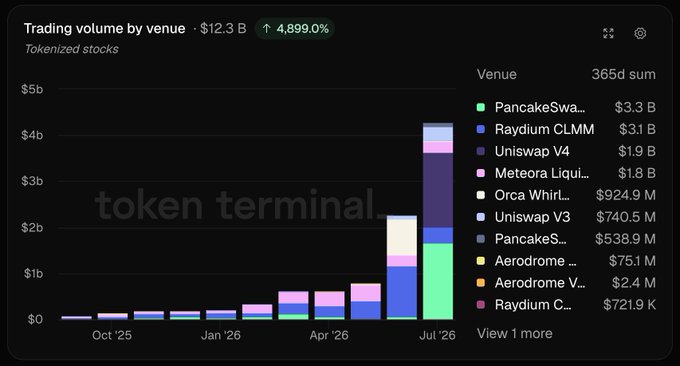
Task: Expand the chart to fullscreen
Action: coord(608,33)
